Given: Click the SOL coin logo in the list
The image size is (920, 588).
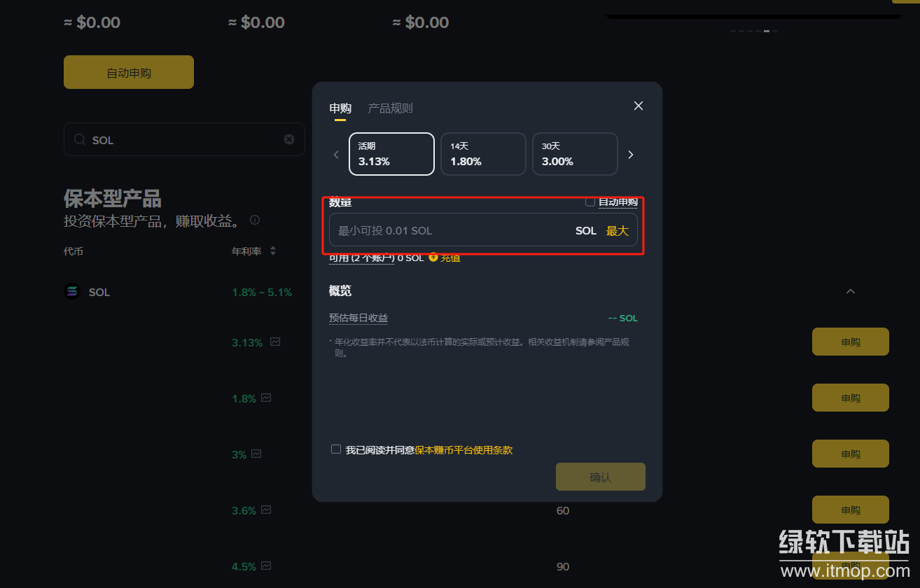Looking at the screenshot, I should (72, 292).
